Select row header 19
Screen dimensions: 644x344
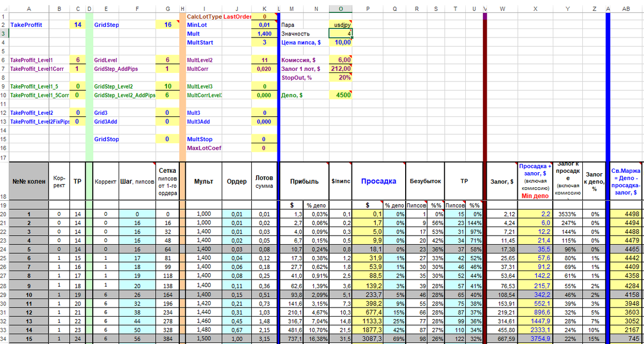pos(4,206)
